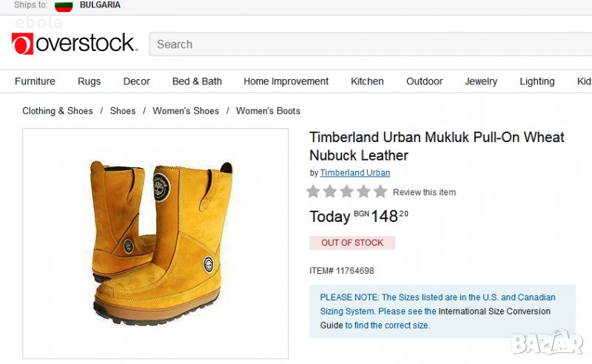Click the first rating star
This screenshot has height=364, width=592.
(314, 192)
